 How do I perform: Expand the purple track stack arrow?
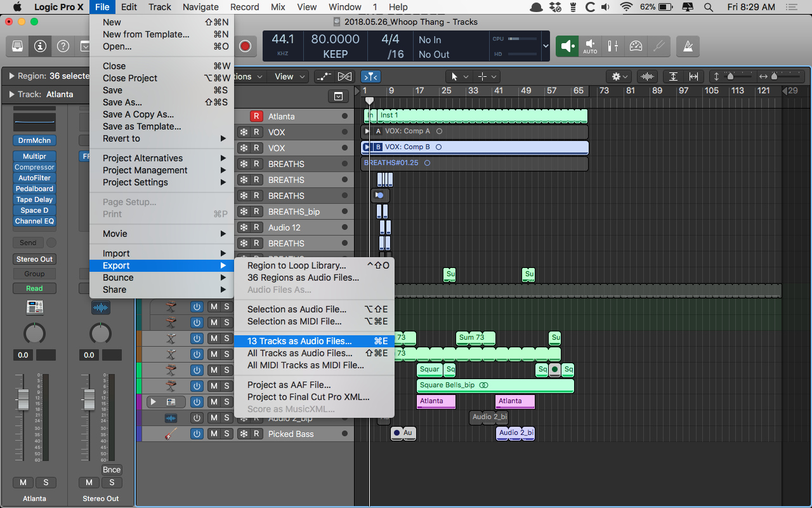point(153,402)
